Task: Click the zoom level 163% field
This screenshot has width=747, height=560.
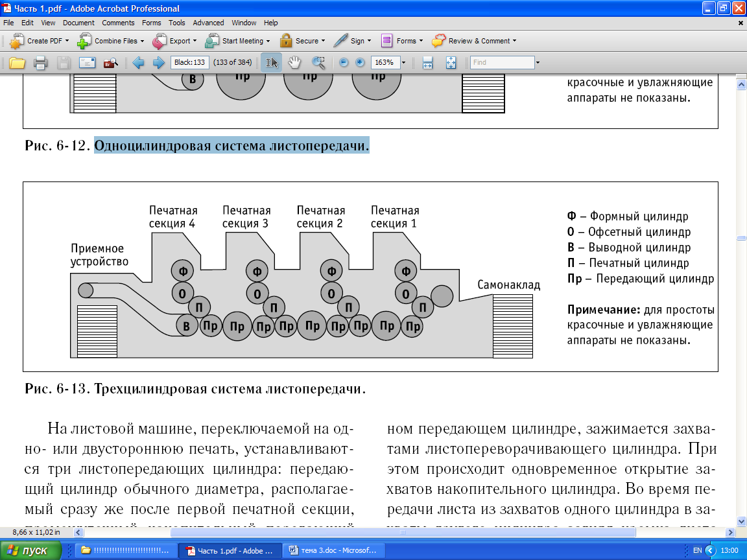Action: [x=385, y=62]
